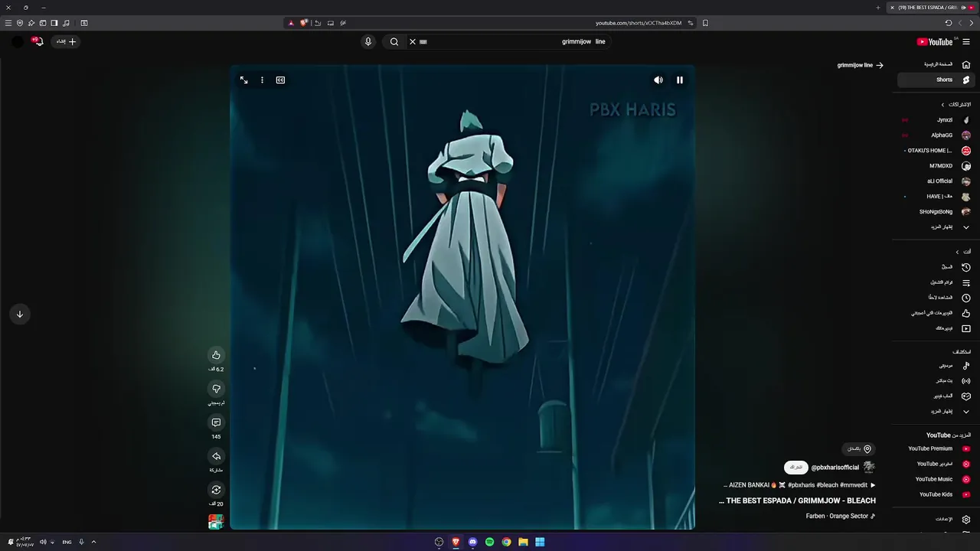Reload the page in Brave toolbar
Image resolution: width=980 pixels, height=551 pixels.
point(949,23)
